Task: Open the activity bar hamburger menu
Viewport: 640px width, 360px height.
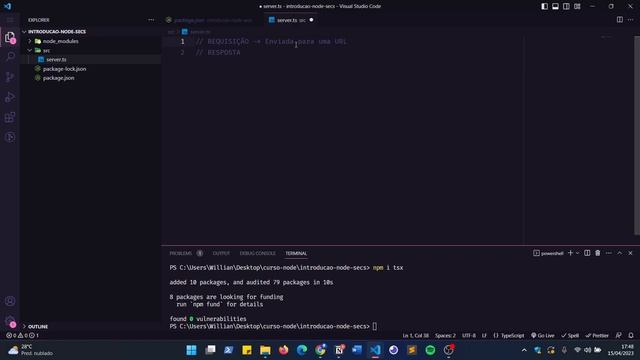Action: click(x=10, y=20)
